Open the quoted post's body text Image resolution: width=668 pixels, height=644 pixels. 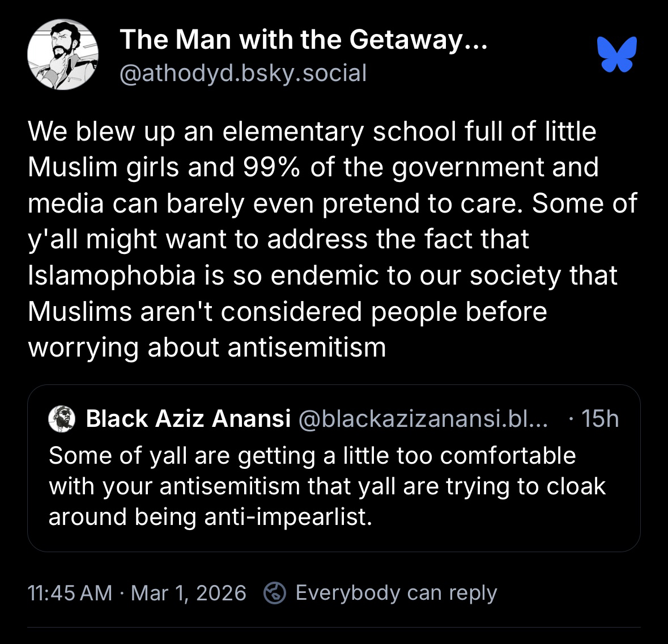327,486
